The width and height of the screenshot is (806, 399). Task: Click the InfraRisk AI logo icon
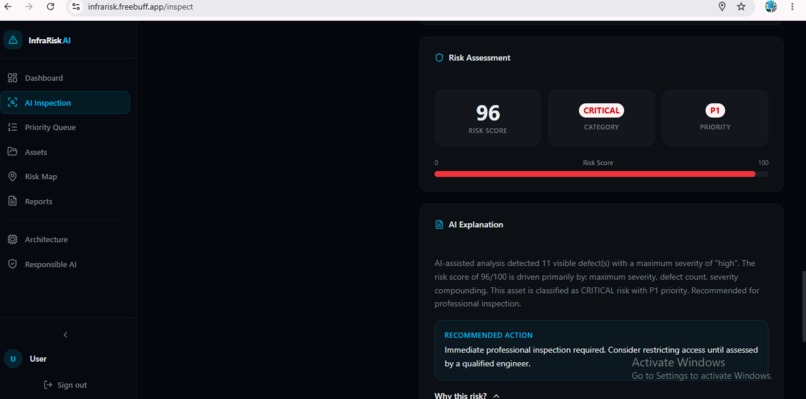click(x=13, y=40)
